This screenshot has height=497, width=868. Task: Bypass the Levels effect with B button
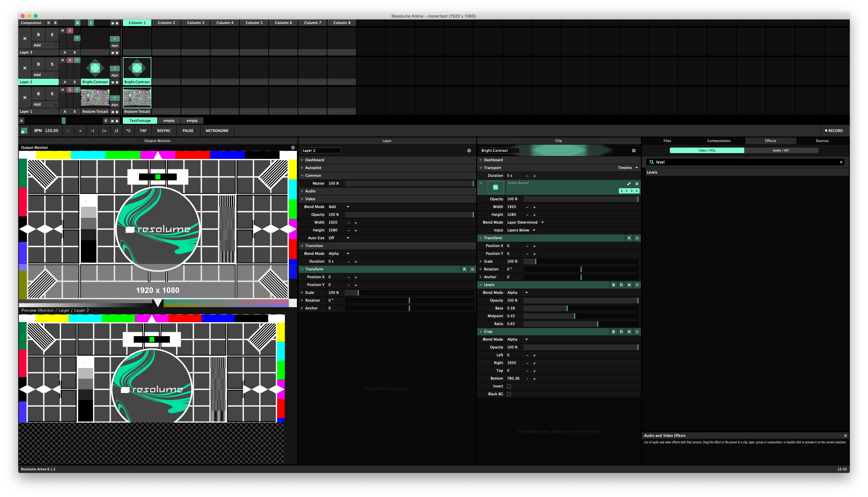pos(613,285)
